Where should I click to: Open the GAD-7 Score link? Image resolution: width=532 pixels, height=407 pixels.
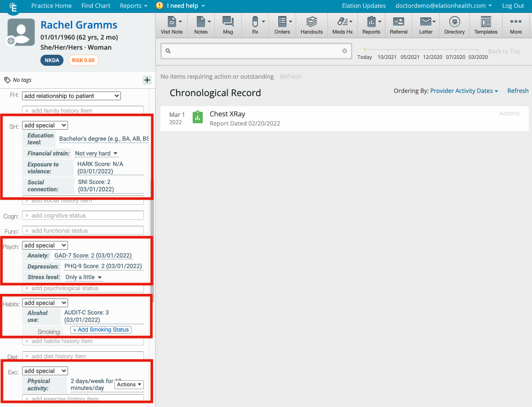point(93,255)
